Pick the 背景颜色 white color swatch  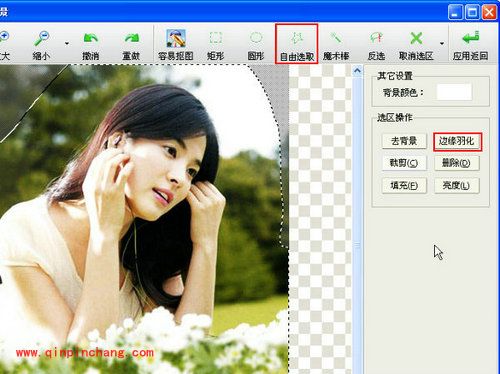(x=454, y=92)
